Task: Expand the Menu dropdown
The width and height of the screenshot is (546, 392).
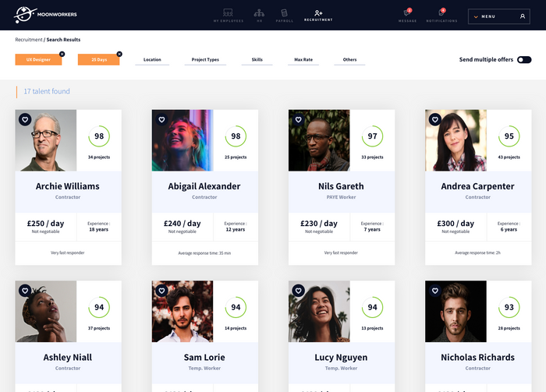Action: (x=499, y=16)
